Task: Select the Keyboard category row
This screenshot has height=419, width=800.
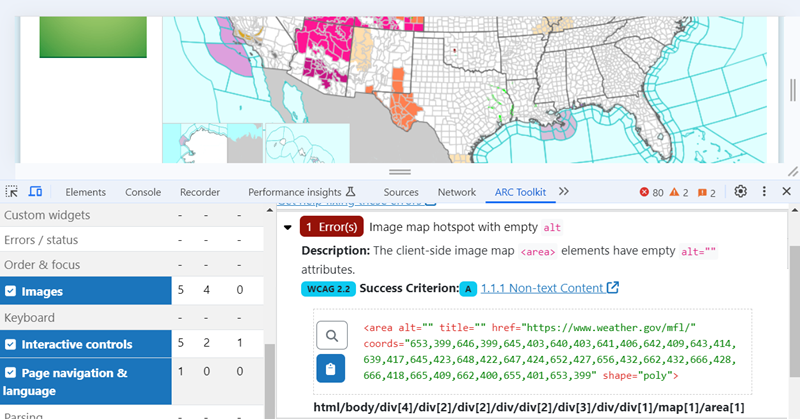Action: 132,318
